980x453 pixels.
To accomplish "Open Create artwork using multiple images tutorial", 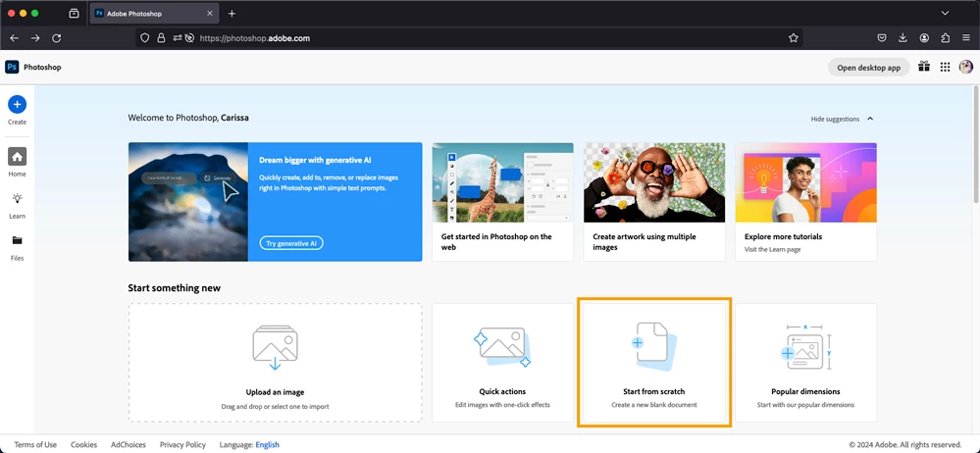I will coord(654,202).
